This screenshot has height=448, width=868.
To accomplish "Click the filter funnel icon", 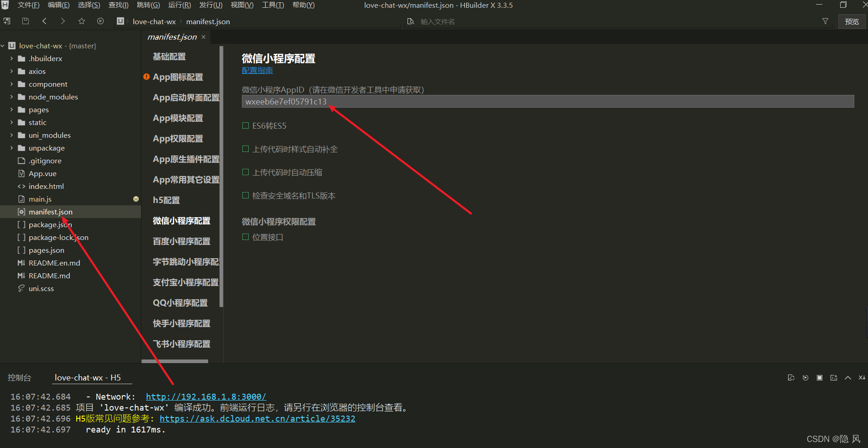I will [825, 21].
